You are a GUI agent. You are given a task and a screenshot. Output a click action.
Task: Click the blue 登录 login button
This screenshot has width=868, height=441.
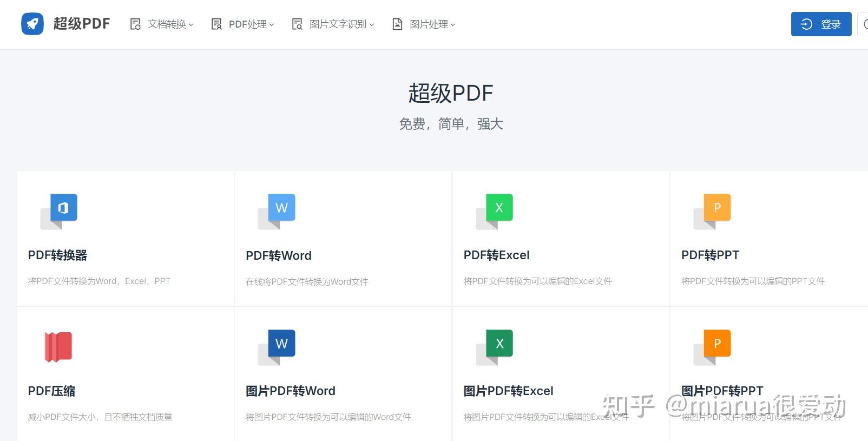pyautogui.click(x=821, y=24)
